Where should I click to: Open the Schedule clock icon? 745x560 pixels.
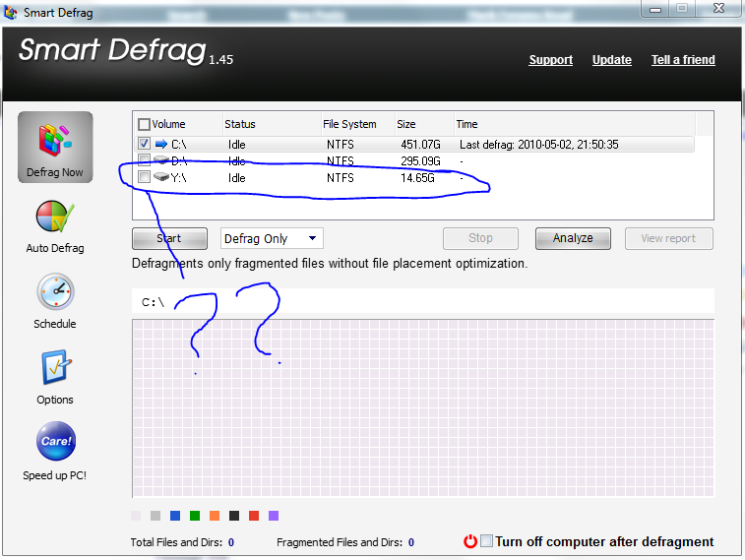(x=55, y=291)
